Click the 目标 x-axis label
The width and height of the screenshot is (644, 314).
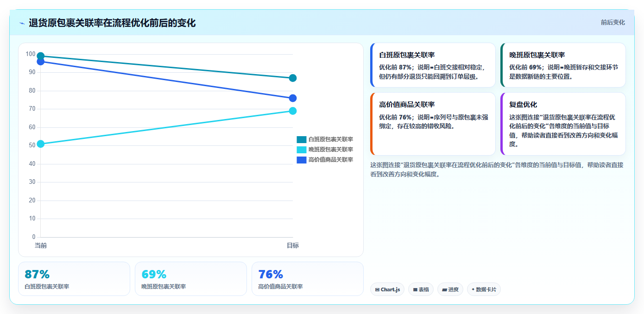293,245
